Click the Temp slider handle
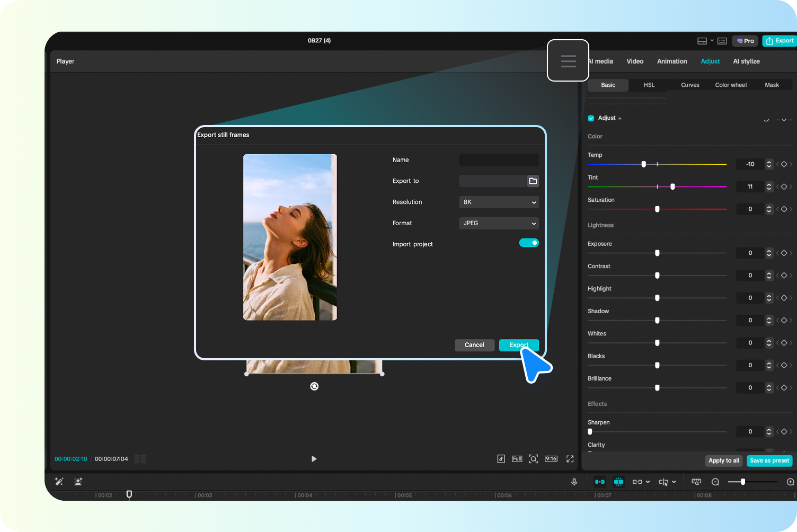797x532 pixels. [644, 164]
